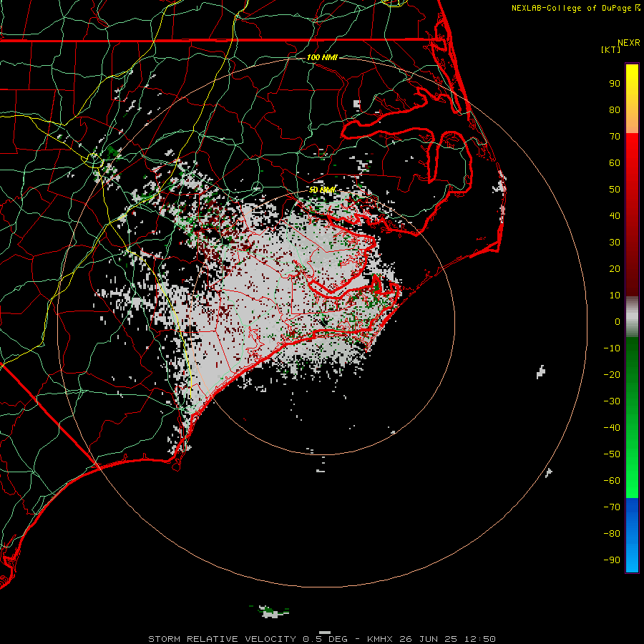Click the 100 NMI range ring label
Screen dimensions: 644x644
(x=322, y=57)
